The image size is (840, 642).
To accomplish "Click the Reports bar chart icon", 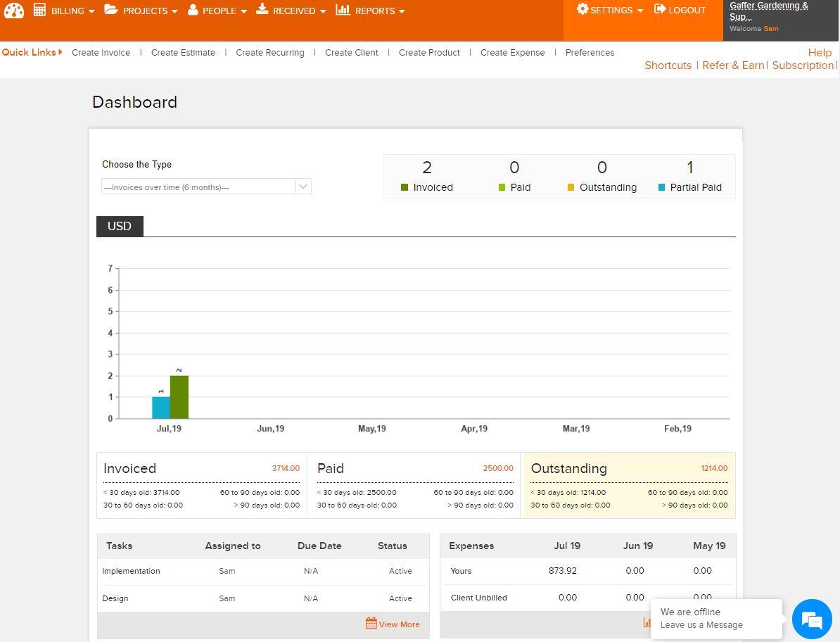I will [x=343, y=10].
